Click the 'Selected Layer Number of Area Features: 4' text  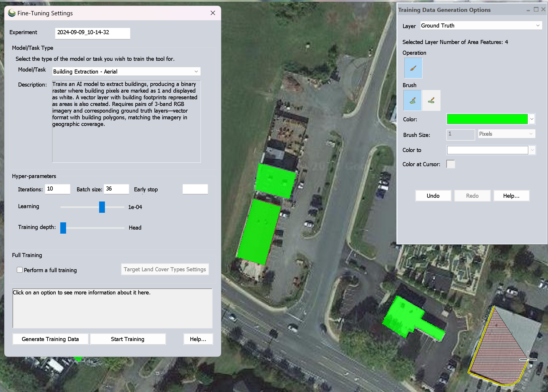(x=455, y=42)
